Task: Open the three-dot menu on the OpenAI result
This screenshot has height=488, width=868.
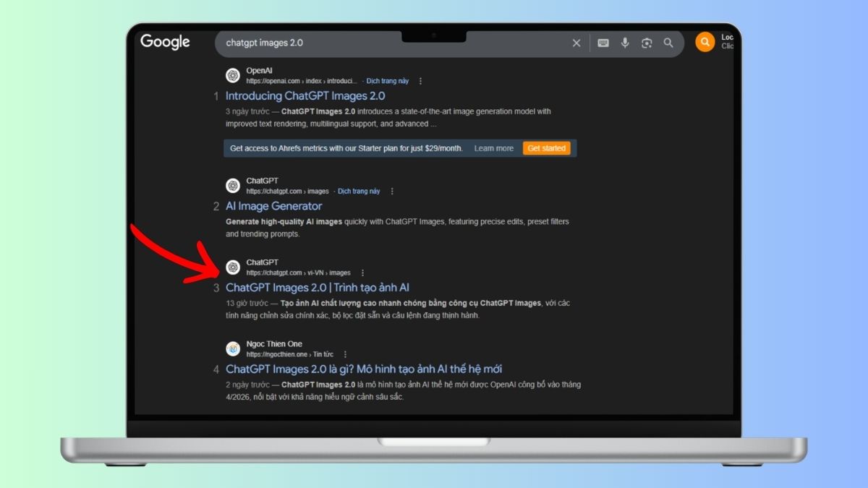Action: tap(421, 81)
